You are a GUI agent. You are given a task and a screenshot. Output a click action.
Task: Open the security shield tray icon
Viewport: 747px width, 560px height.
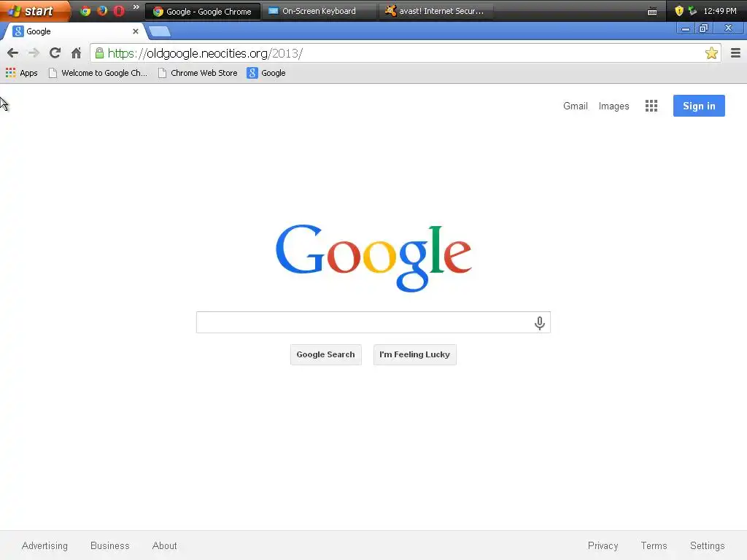click(x=679, y=10)
